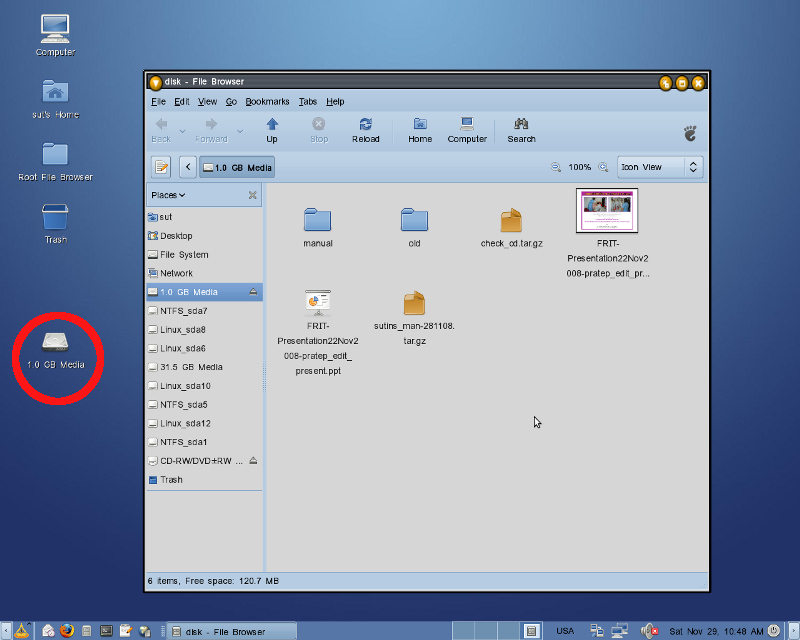This screenshot has width=800, height=640.
Task: Click the volume mute icon in tray
Action: [x=649, y=631]
